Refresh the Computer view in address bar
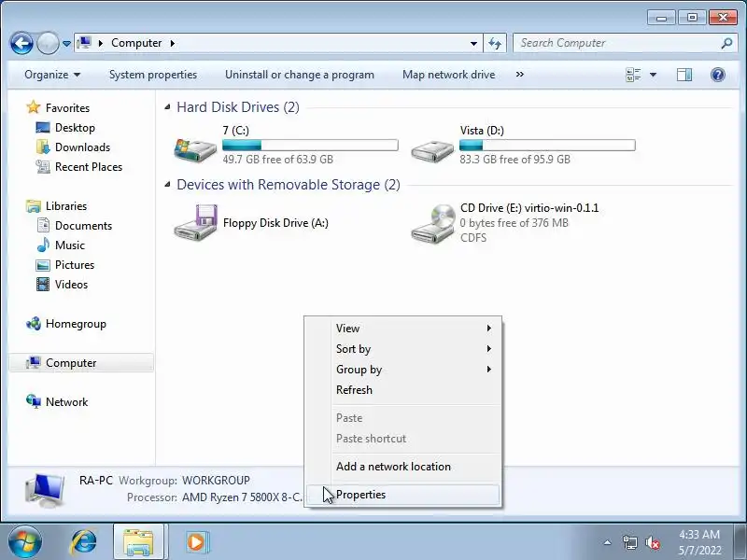Viewport: 747px width, 560px height. (495, 43)
